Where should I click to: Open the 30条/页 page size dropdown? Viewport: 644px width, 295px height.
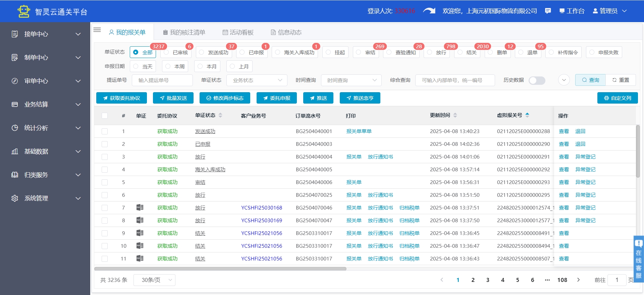click(154, 280)
